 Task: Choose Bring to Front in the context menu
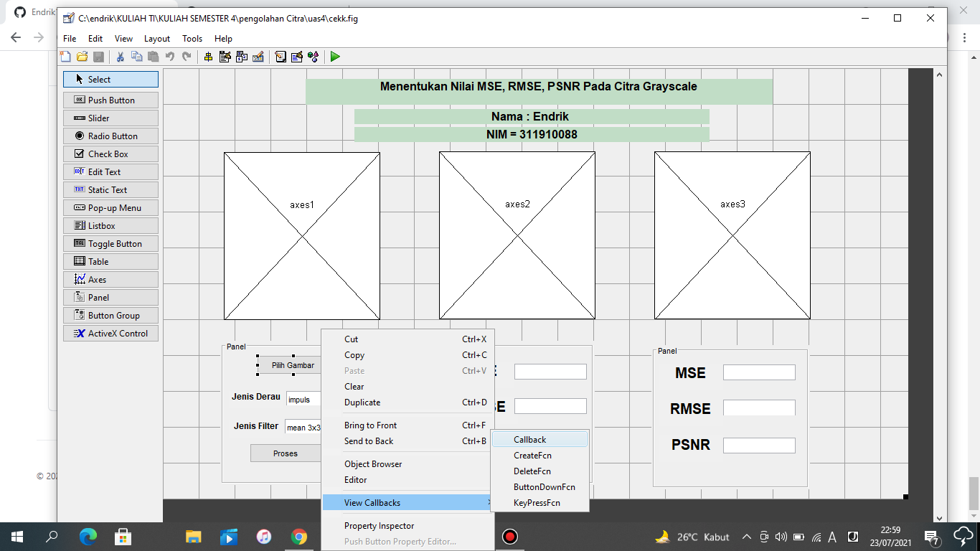[x=407, y=425]
